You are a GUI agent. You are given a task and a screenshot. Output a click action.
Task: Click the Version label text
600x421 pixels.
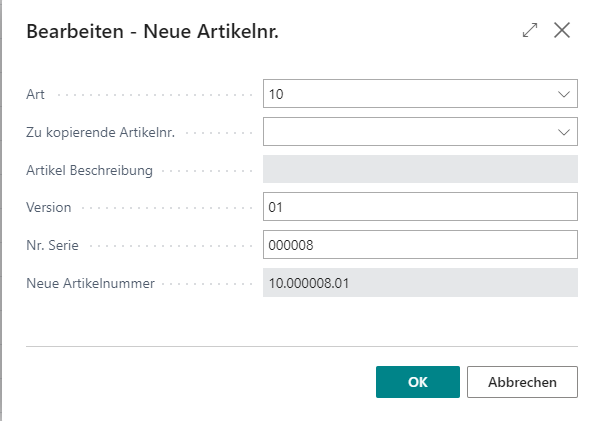click(49, 207)
